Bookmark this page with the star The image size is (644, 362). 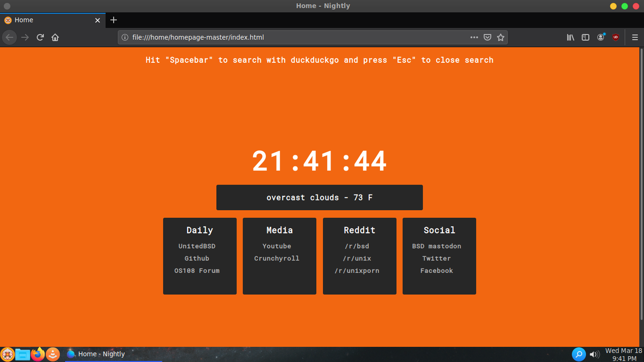[x=501, y=37]
